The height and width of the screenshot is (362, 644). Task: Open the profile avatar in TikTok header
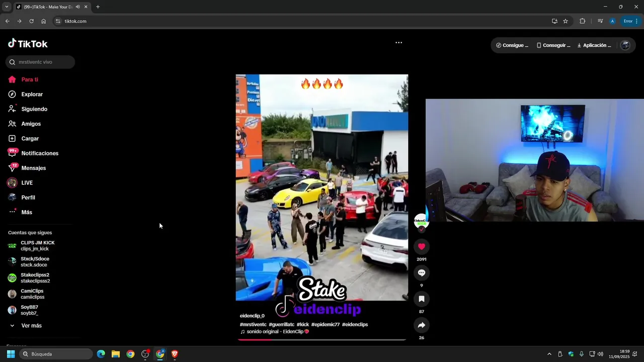coord(625,45)
